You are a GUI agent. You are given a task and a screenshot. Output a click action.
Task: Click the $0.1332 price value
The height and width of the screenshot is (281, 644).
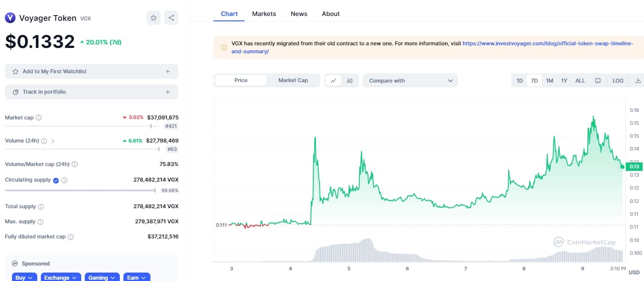(40, 42)
